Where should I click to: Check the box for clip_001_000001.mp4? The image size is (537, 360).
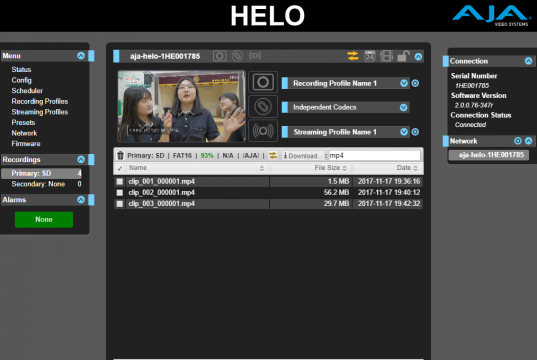120,182
